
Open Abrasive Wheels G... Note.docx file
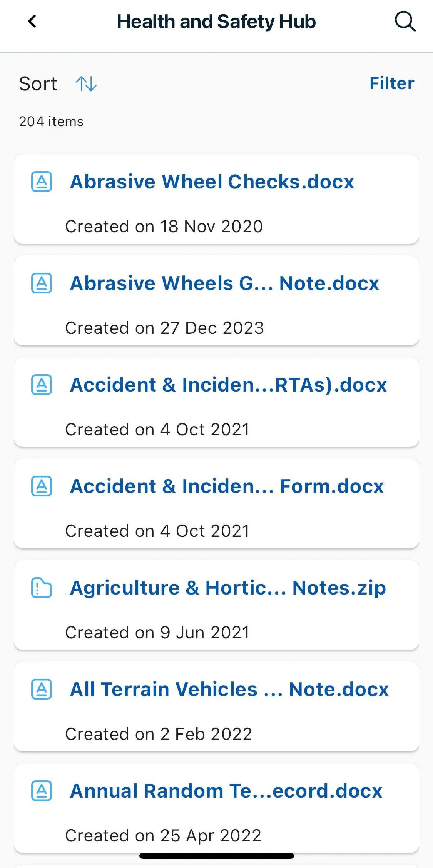click(224, 283)
